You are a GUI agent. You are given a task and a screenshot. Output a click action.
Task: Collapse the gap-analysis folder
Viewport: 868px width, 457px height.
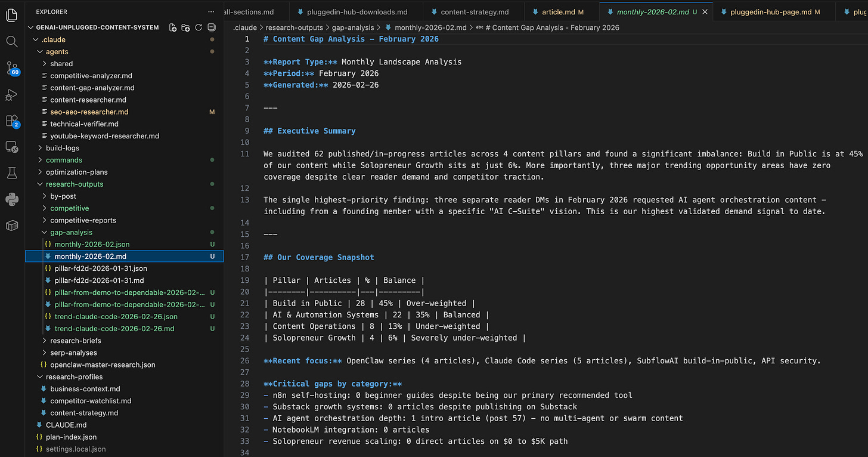coord(44,232)
